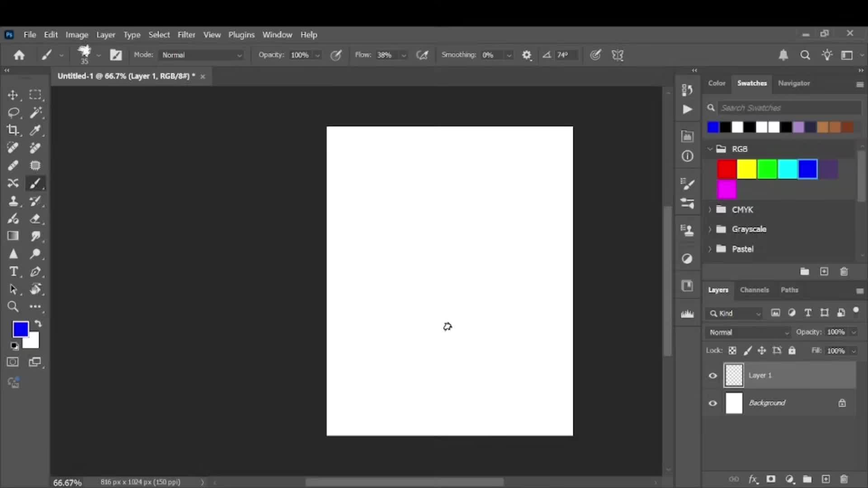Open the brush settings panel toggle
The width and height of the screenshot is (868, 488).
point(116,55)
